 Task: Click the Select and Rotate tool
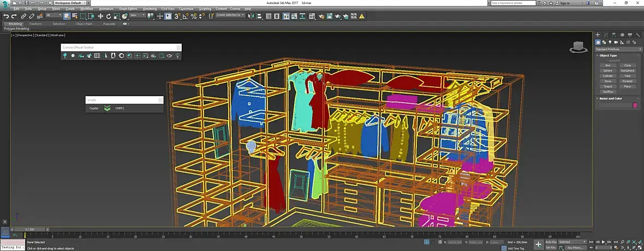click(x=110, y=16)
